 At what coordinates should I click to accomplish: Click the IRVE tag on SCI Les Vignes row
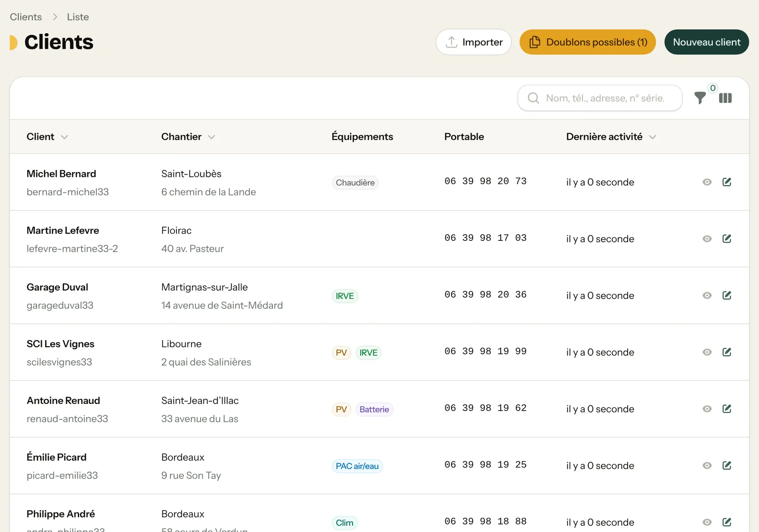click(369, 353)
